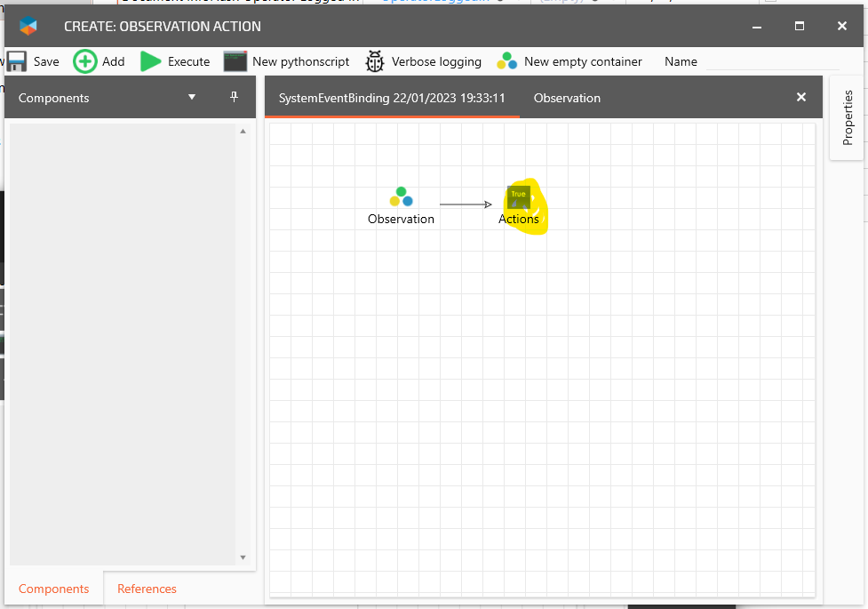Screen dimensions: 868x609
Task: Click the application logo in title bar
Action: coord(28,26)
